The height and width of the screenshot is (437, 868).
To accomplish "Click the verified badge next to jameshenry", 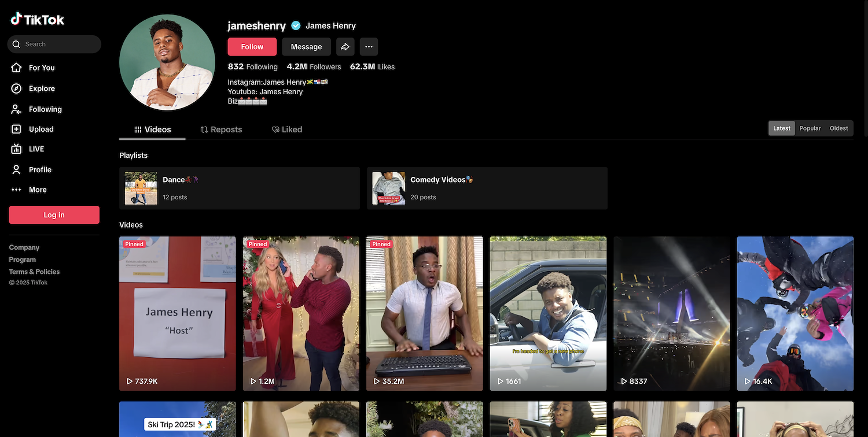I will pyautogui.click(x=296, y=25).
